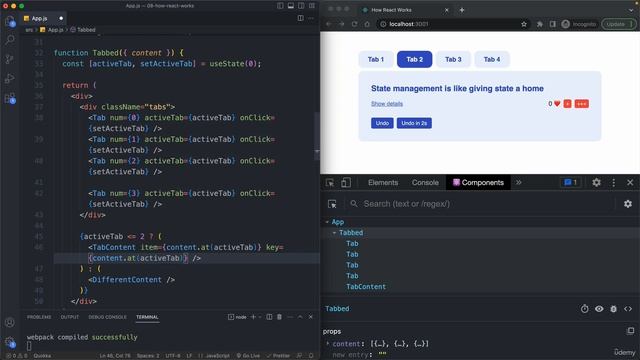Expand the content prop array
The width and height of the screenshot is (640, 360).
pos(328,344)
